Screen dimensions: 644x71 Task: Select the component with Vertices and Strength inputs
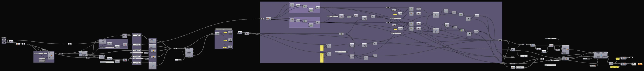pos(565,59)
